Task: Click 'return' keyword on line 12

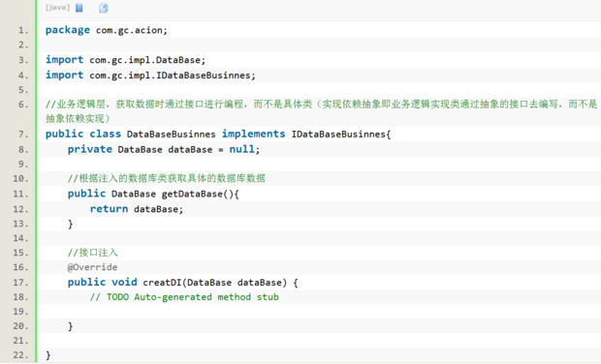Action: click(109, 208)
